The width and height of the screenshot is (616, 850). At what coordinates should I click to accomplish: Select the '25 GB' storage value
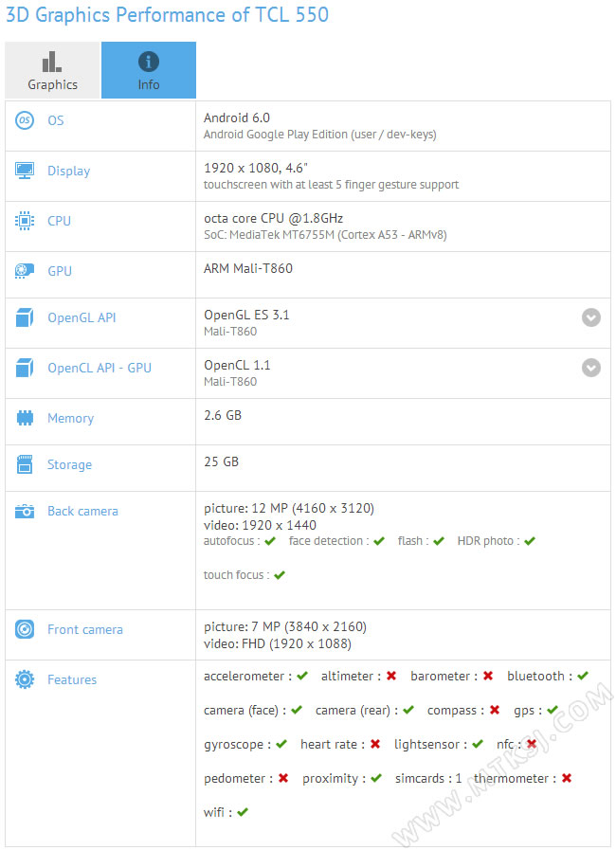pos(221,461)
